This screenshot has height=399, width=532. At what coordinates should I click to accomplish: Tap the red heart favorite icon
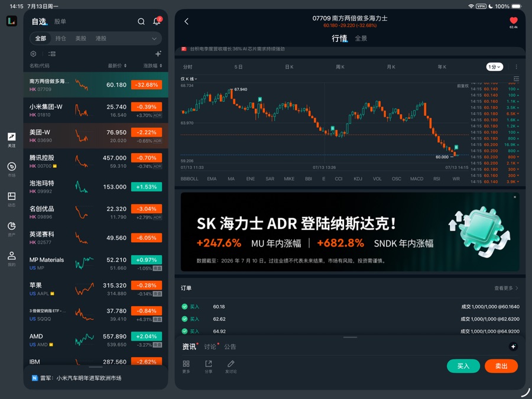point(514,21)
